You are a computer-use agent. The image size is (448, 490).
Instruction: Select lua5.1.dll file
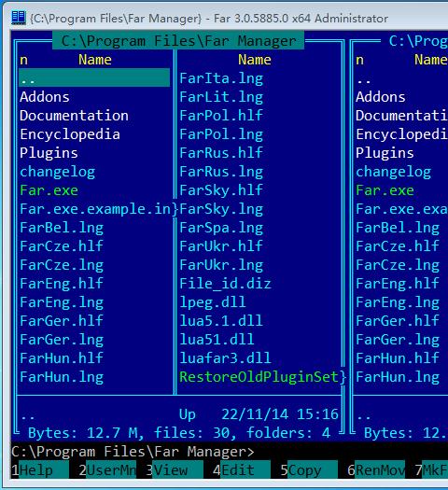pos(221,321)
